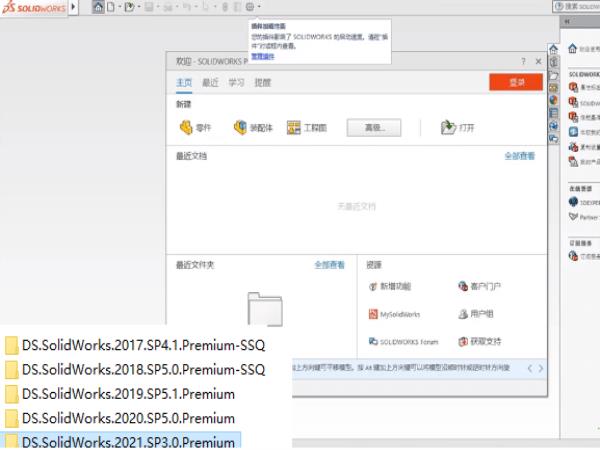Show the previous tip with left arrow

click(x=530, y=368)
